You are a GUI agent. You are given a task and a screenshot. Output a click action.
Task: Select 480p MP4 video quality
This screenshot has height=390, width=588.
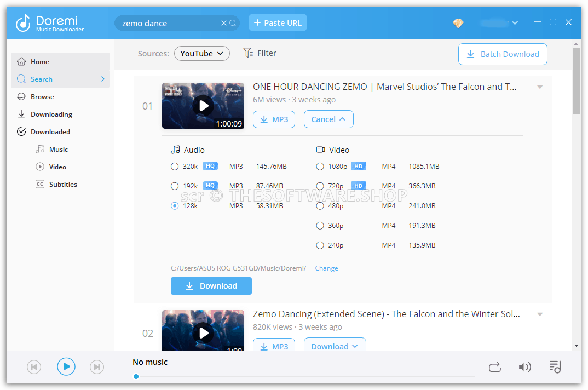[x=320, y=206]
